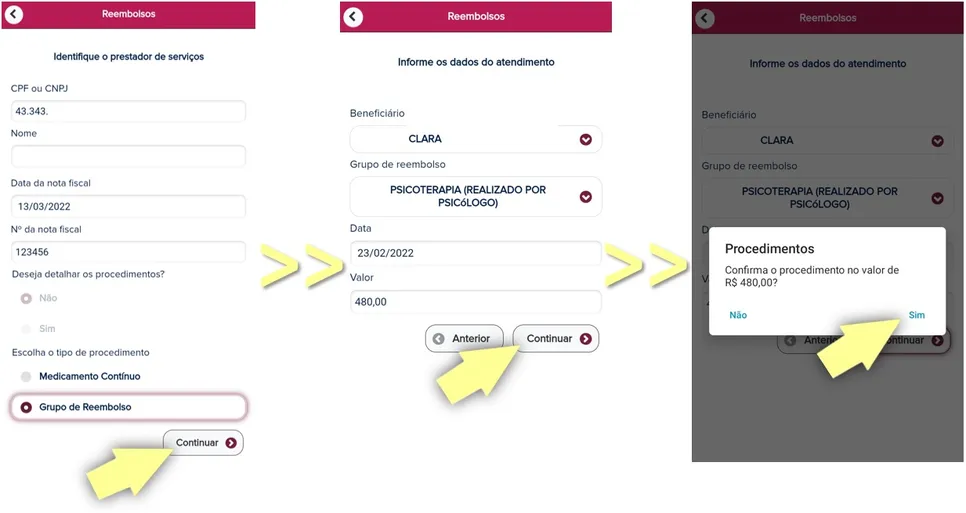Open dimmed Beneficiário dropdown on third screen

[827, 141]
